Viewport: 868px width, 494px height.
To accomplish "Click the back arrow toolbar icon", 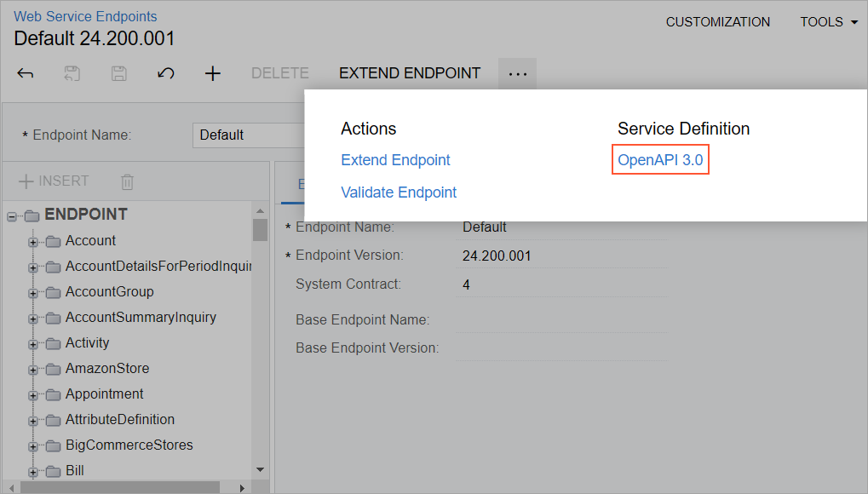I will tap(26, 73).
